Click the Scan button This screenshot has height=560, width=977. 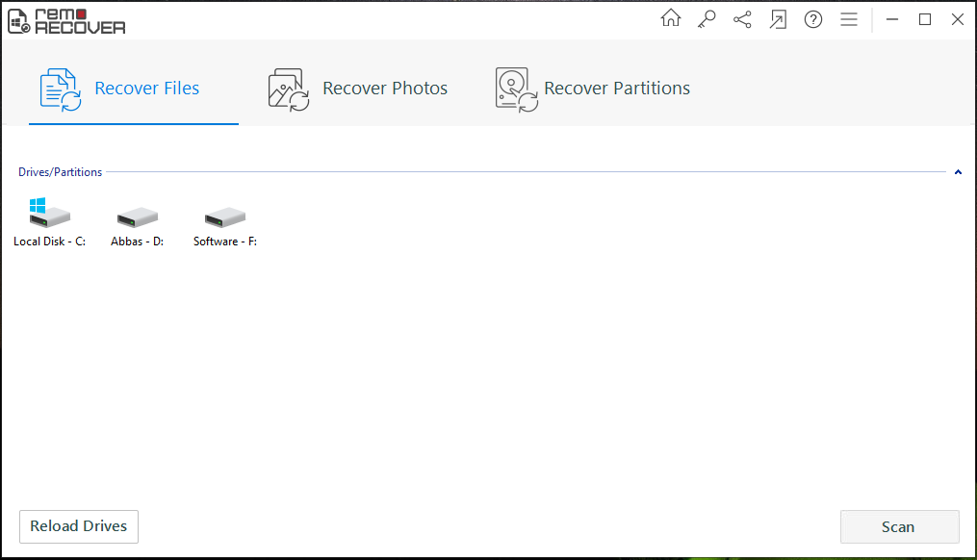tap(899, 527)
